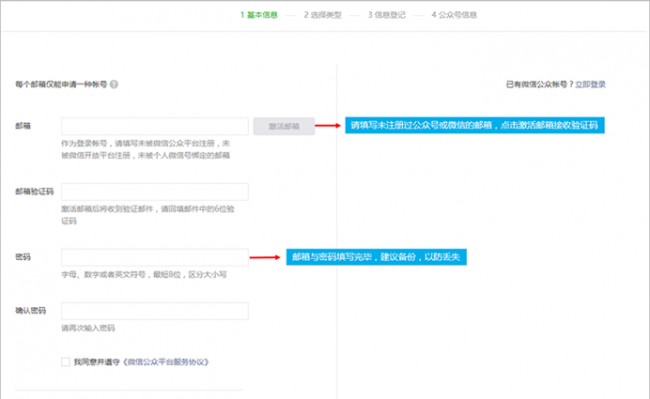This screenshot has height=399, width=650.
Task: Click the hint text 请再次输入密码
Action: point(88,328)
